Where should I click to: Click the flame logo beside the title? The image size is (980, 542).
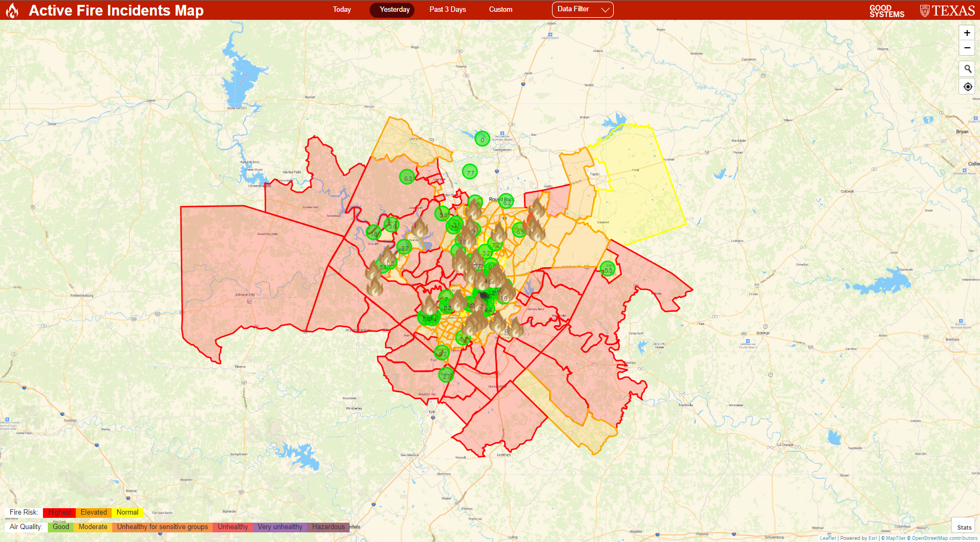tap(12, 10)
